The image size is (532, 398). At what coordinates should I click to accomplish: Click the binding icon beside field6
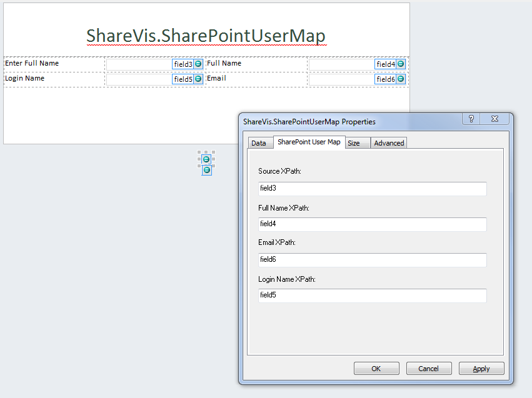pyautogui.click(x=401, y=79)
